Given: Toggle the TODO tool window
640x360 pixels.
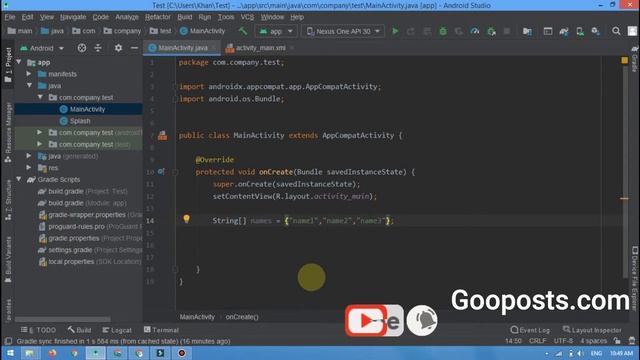Looking at the screenshot, I should point(38,330).
